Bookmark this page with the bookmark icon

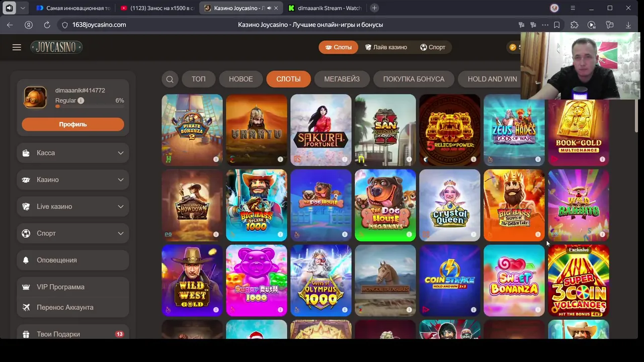(x=556, y=25)
